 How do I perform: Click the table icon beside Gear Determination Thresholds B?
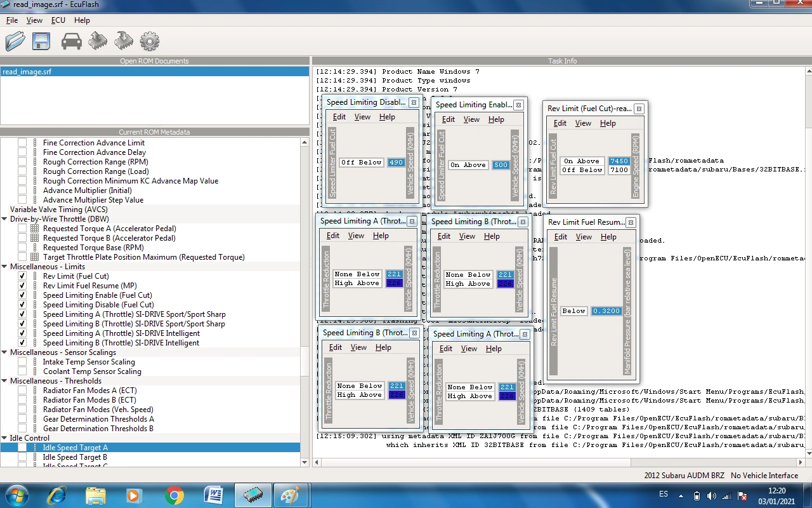pyautogui.click(x=35, y=429)
